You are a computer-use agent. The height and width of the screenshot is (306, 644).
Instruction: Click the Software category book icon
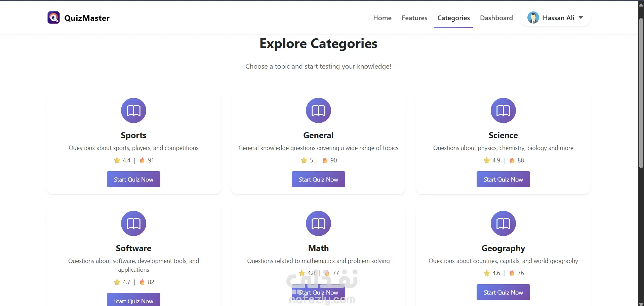pos(133,223)
